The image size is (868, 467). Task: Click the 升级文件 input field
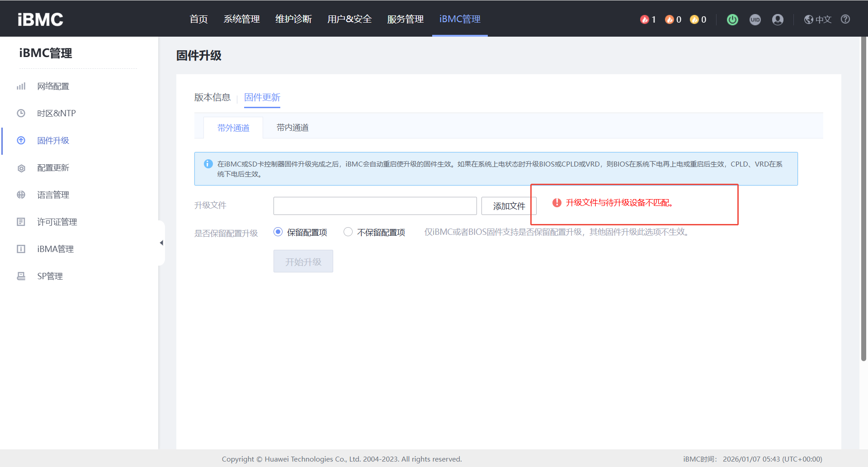[375, 206]
